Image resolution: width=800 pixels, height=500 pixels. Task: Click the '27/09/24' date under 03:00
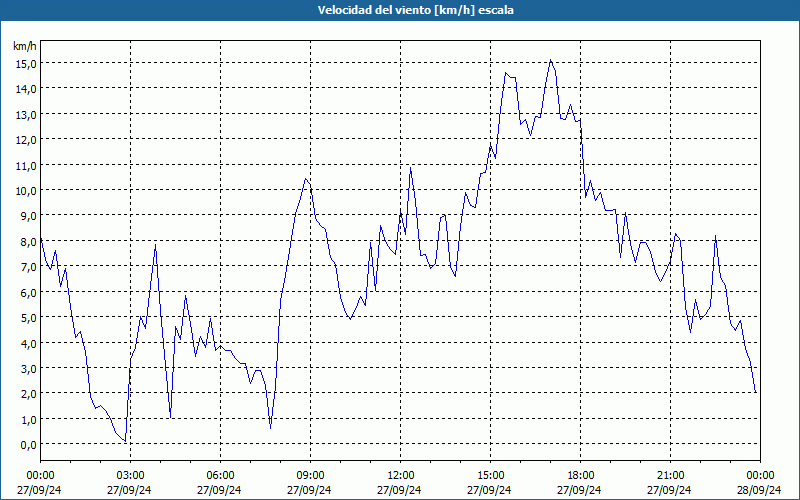point(129,490)
